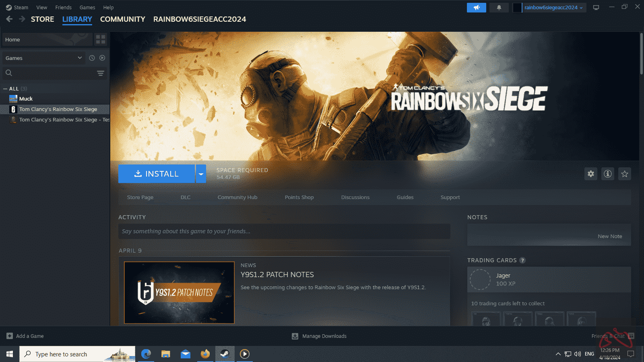Open the Community Hub tab
The image size is (644, 362).
[x=237, y=197]
